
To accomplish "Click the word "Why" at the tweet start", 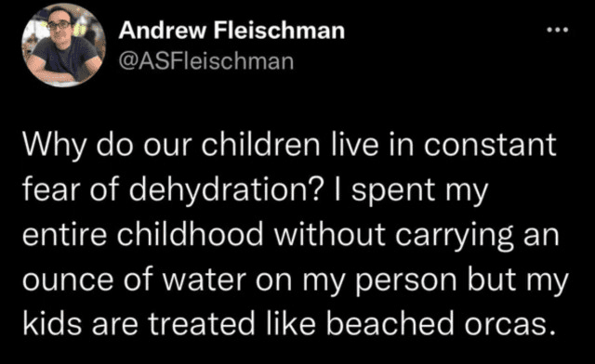I will coord(54,146).
